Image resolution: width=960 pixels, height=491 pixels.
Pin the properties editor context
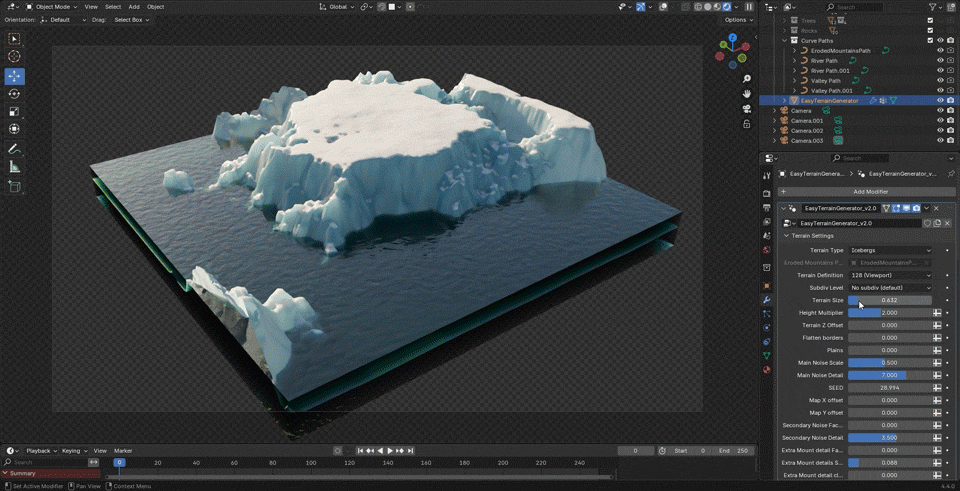(950, 174)
